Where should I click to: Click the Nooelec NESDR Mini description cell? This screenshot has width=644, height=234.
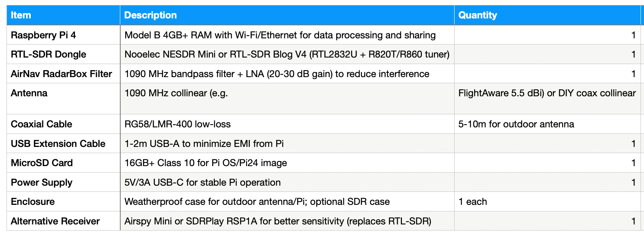(x=287, y=54)
